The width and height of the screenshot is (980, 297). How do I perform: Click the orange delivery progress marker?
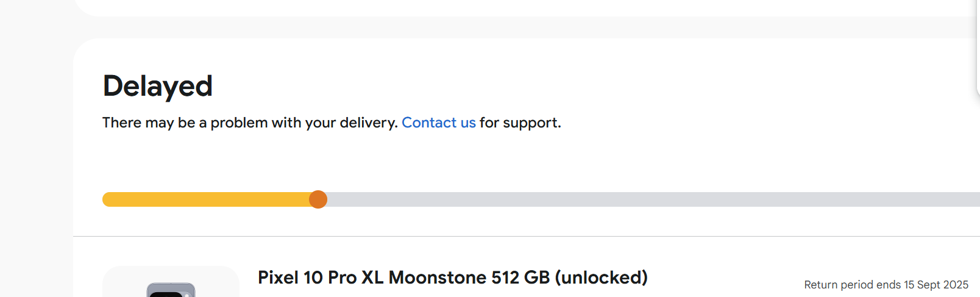(x=318, y=199)
